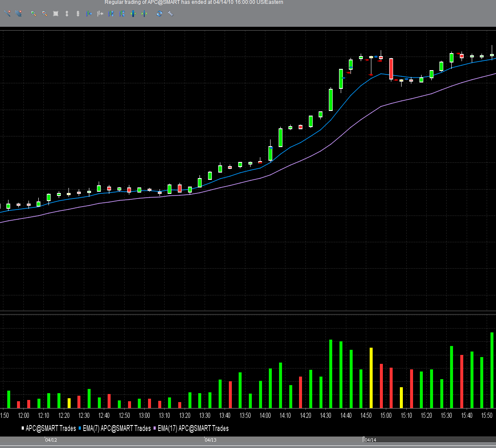Image resolution: width=496 pixels, height=448 pixels.
Task: Click the tallest green volume bar at 15:50
Action: [492, 370]
